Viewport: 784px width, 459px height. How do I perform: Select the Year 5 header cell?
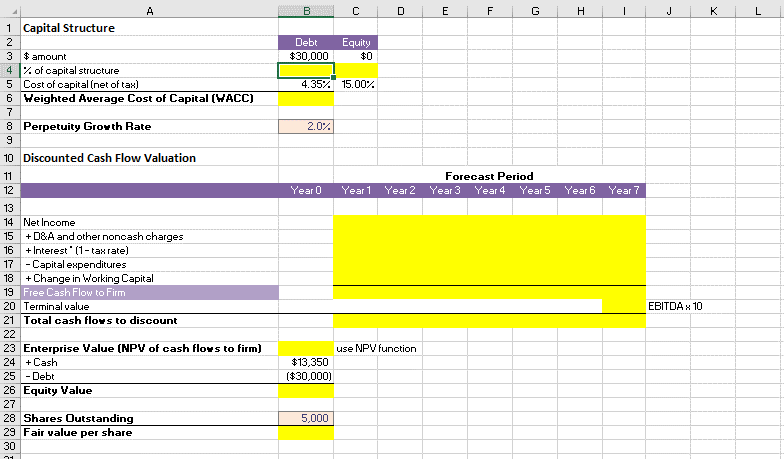tap(535, 190)
